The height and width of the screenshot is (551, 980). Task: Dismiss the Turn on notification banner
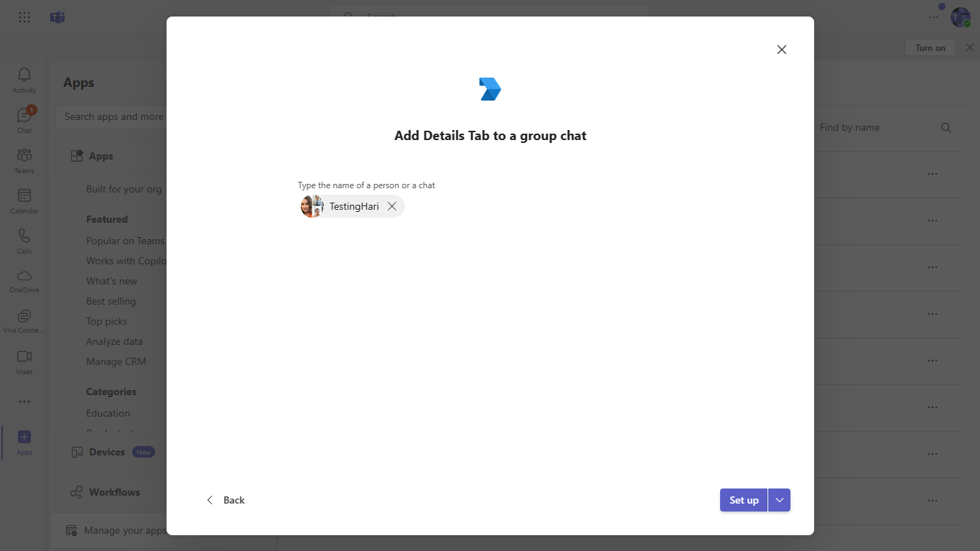[x=970, y=47]
